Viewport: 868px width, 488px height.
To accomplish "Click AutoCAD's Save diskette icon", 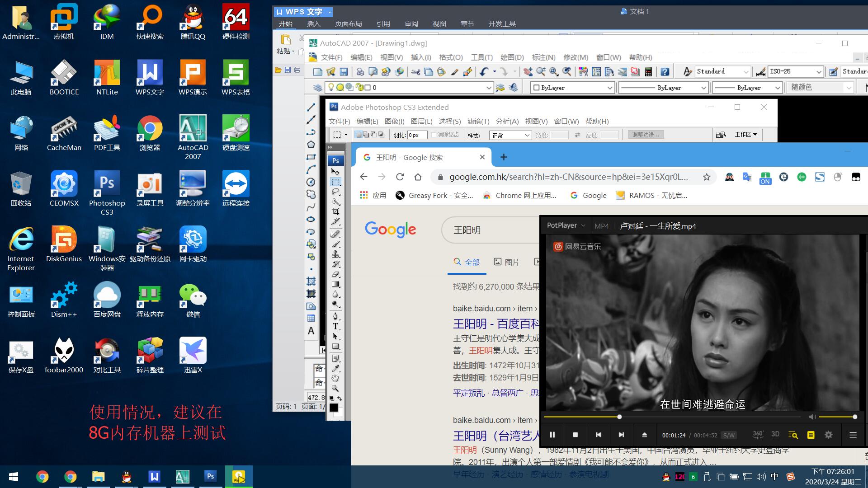I will pos(344,71).
